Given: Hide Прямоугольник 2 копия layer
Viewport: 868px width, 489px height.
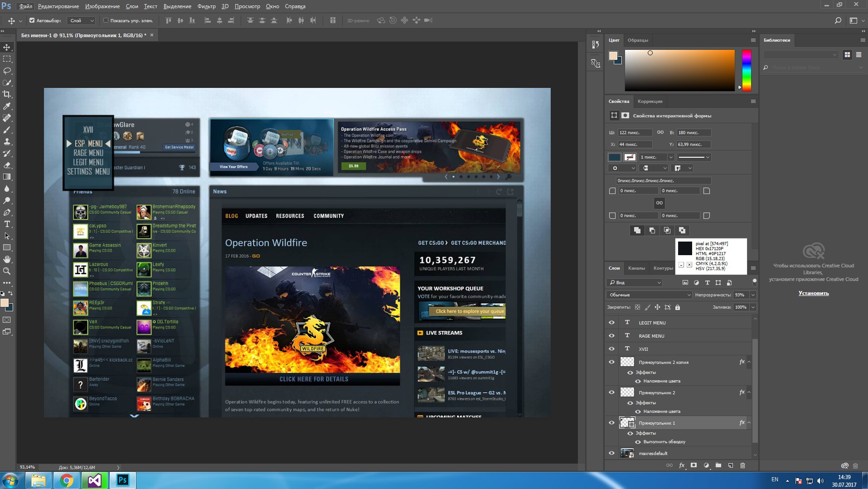Looking at the screenshot, I should pos(611,362).
